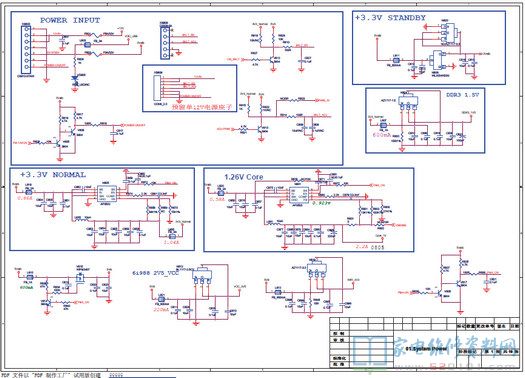The image size is (525, 378).
Task: Click the red Chinese 12V reserved connector note
Action: [202, 107]
